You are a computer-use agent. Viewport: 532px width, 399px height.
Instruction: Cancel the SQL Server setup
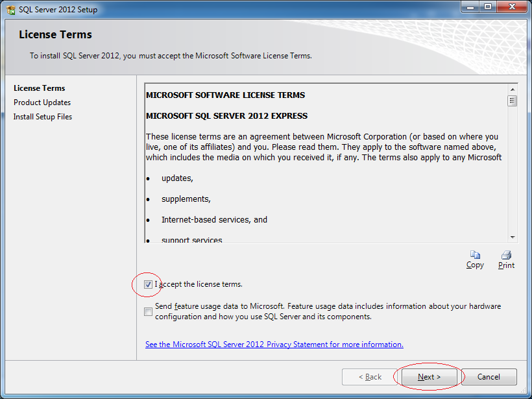point(489,377)
